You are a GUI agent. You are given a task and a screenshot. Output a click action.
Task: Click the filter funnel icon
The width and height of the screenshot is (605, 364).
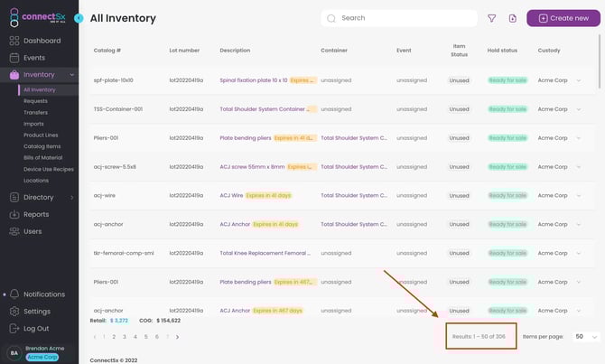click(x=492, y=18)
